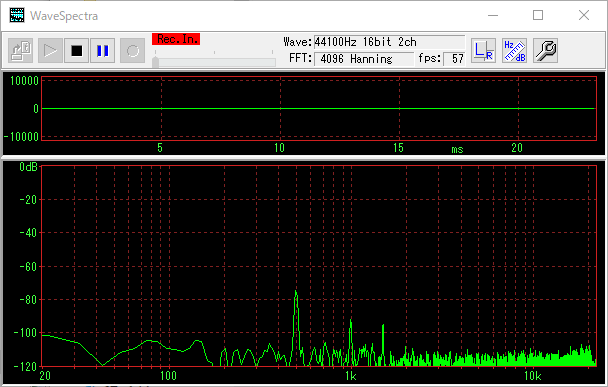Click the -20 label on spectrum axis
Screen dimensions: 608x387
click(28, 200)
